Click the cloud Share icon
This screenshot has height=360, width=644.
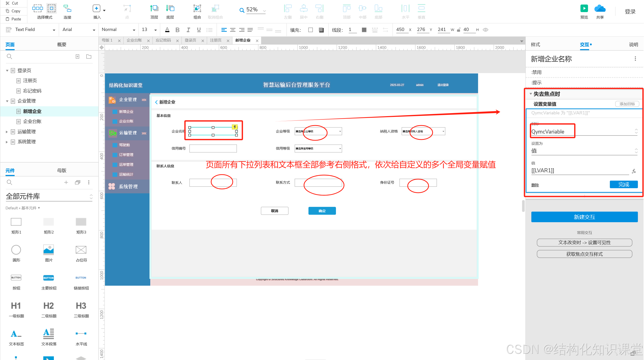point(600,9)
